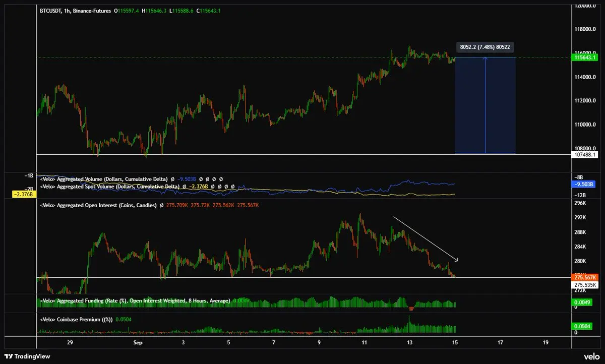
Task: Click the 29 date on time axis
Action: (70, 342)
